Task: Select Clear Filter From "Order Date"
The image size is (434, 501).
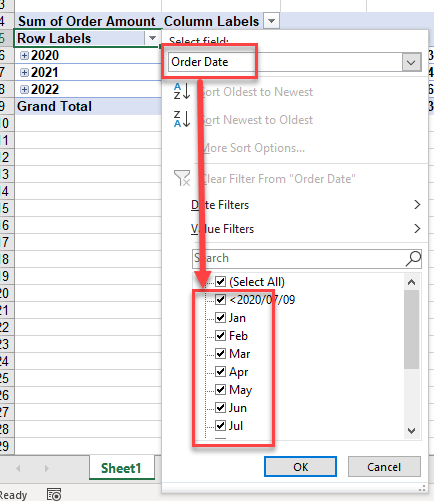Action: (279, 179)
